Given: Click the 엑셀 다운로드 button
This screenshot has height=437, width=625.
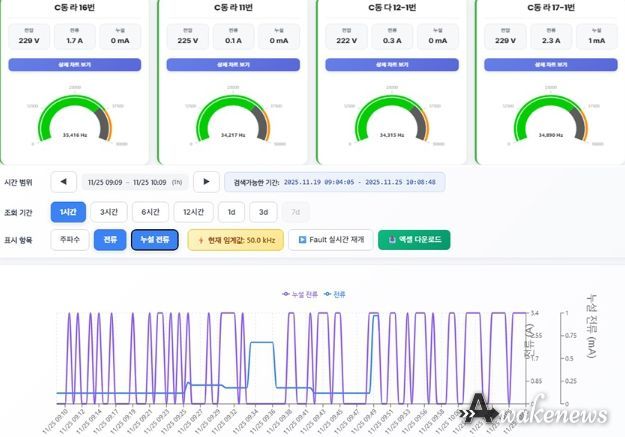Looking at the screenshot, I should click(x=414, y=240).
